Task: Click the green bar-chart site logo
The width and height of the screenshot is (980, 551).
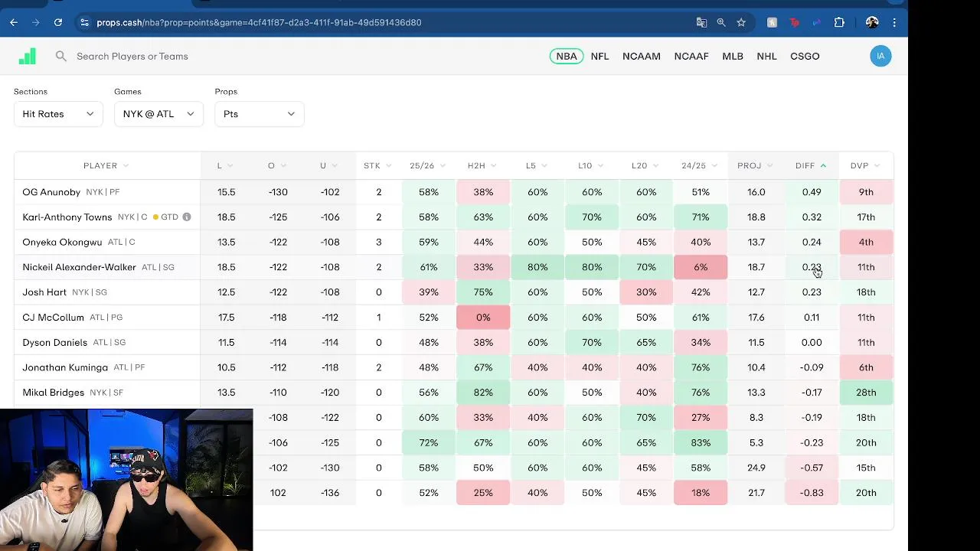Action: [x=28, y=56]
